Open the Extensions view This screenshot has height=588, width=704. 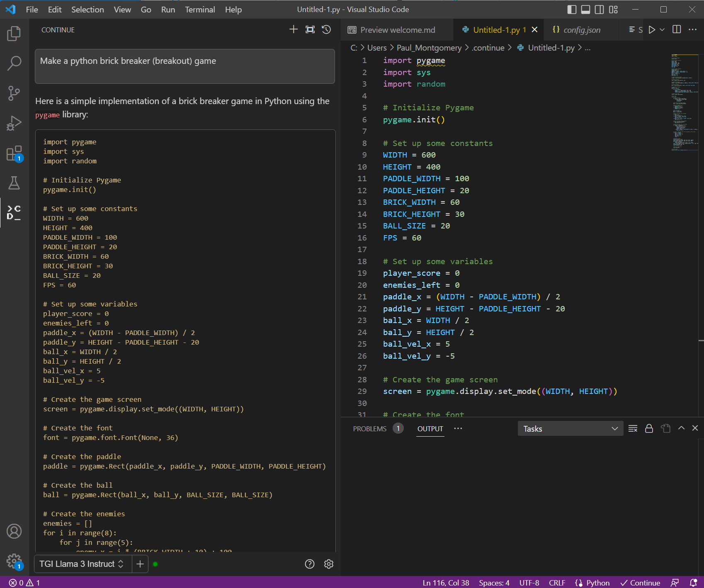click(x=14, y=153)
